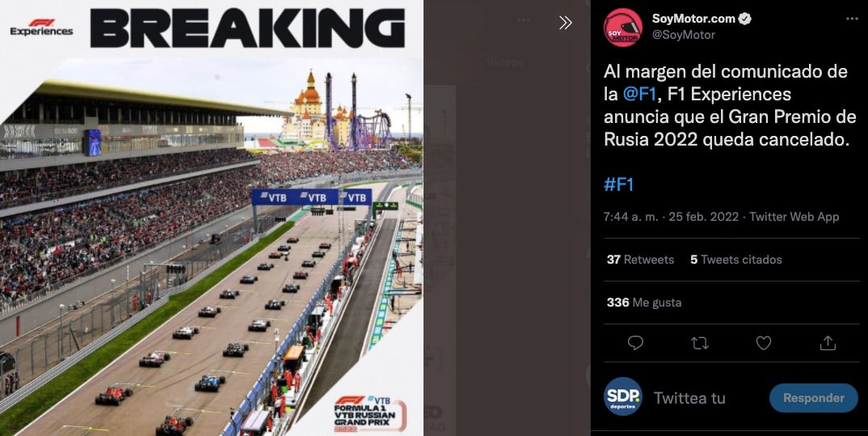This screenshot has height=436, width=868.
Task: Open the share tweet upload icon
Action: coord(828,343)
